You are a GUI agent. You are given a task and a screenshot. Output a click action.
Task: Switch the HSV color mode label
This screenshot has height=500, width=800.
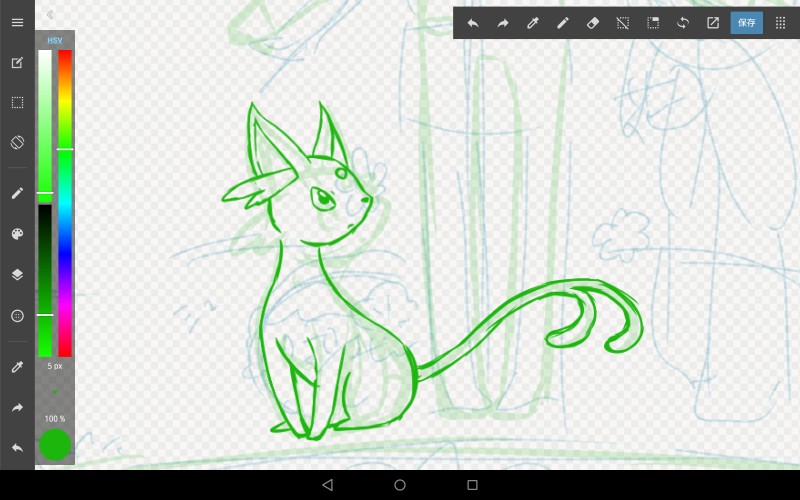pyautogui.click(x=55, y=40)
